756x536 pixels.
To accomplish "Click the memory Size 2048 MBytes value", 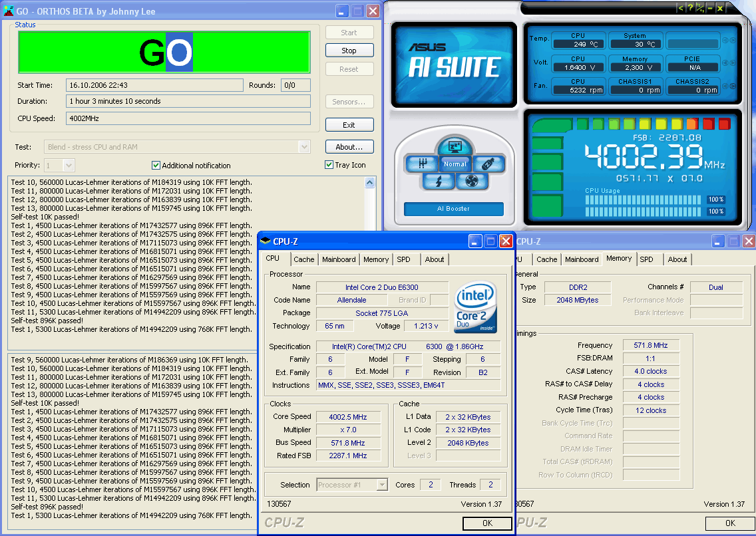I will coord(578,300).
